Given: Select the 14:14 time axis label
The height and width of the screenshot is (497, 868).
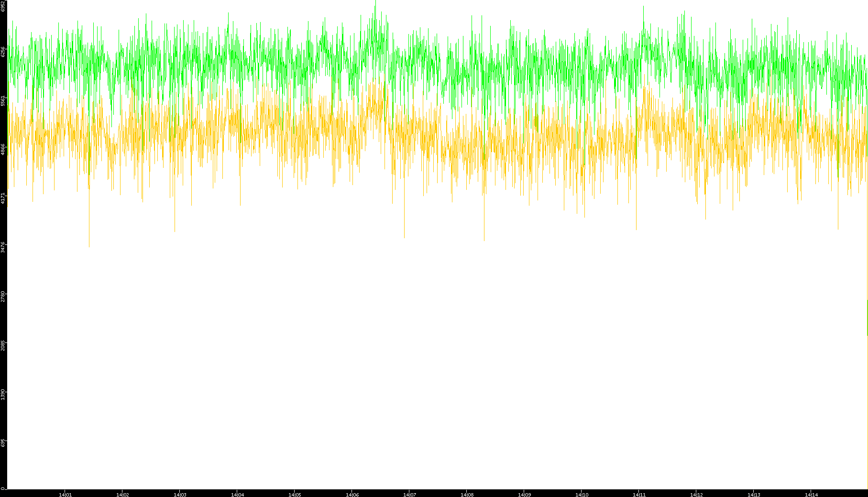Looking at the screenshot, I should pos(811,495).
